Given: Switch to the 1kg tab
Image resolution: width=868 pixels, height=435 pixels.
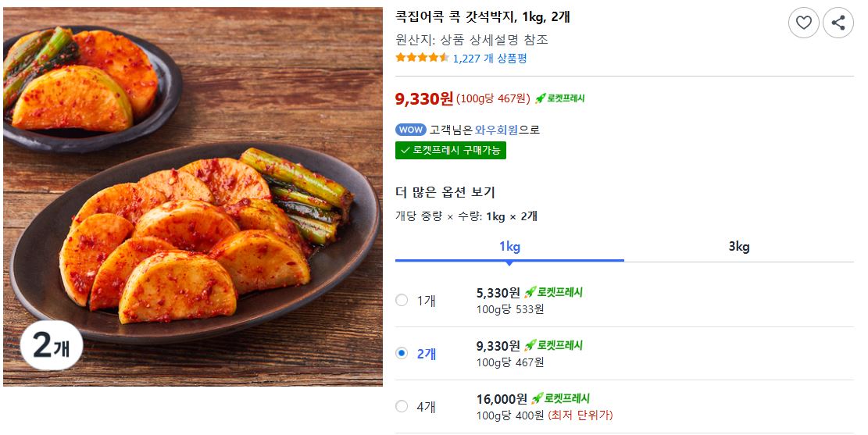Looking at the screenshot, I should coord(509,247).
